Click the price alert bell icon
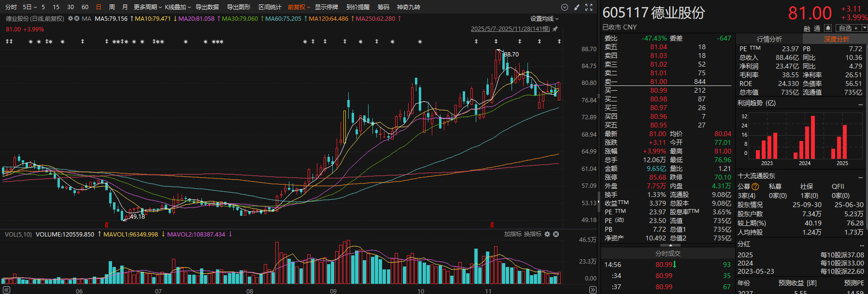This screenshot has width=868, height=294. tap(828, 28)
